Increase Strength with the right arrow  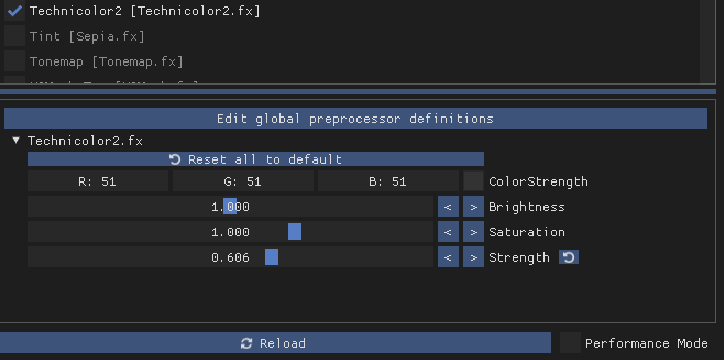473,257
